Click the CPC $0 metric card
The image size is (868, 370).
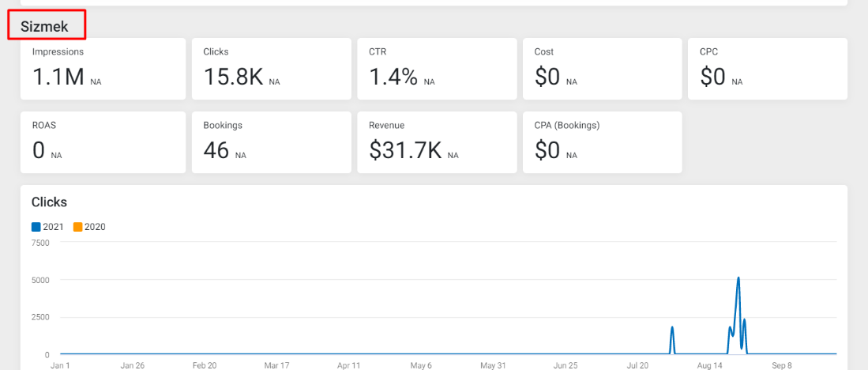coord(768,69)
